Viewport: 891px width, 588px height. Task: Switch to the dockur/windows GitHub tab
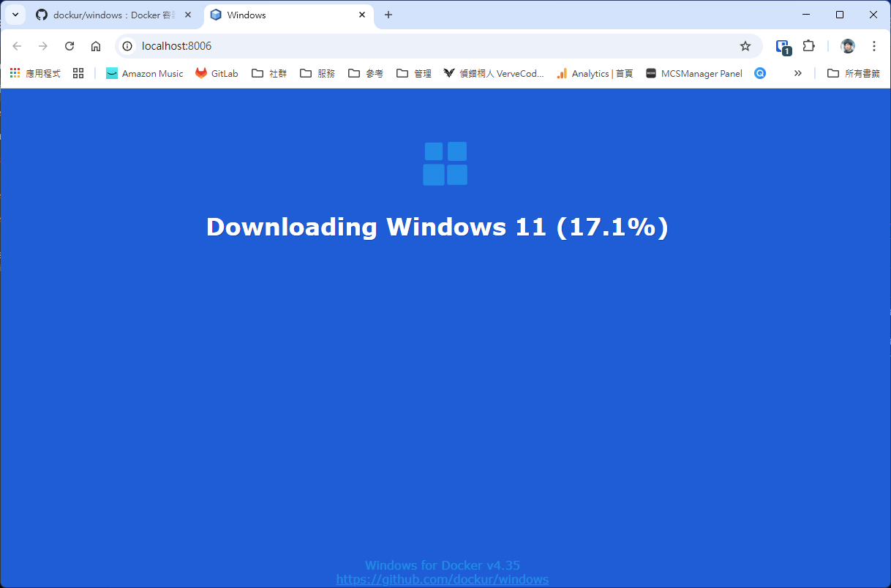(110, 15)
